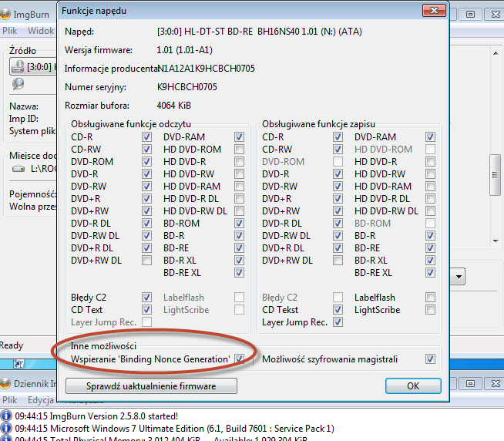Close the Funkcje napędu dialog
Image resolution: width=504 pixels, height=441 pixels.
[434, 11]
